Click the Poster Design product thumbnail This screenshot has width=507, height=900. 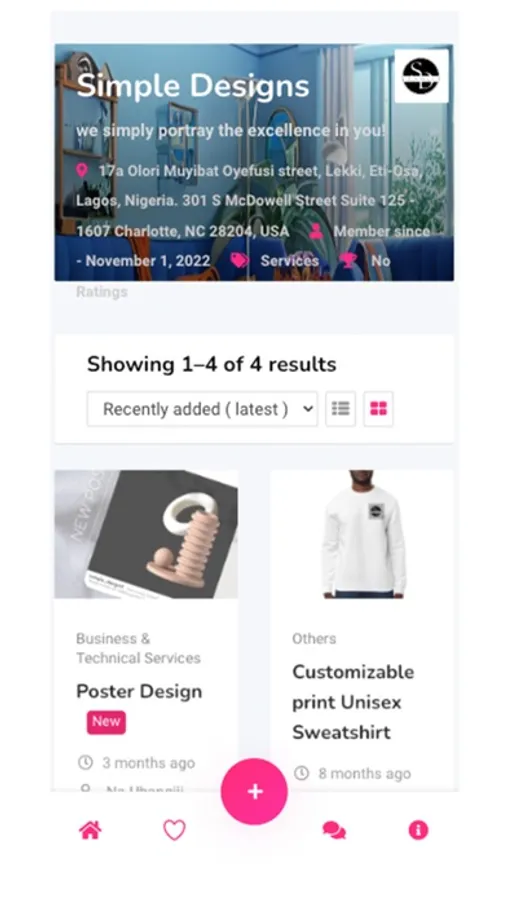[x=146, y=534]
